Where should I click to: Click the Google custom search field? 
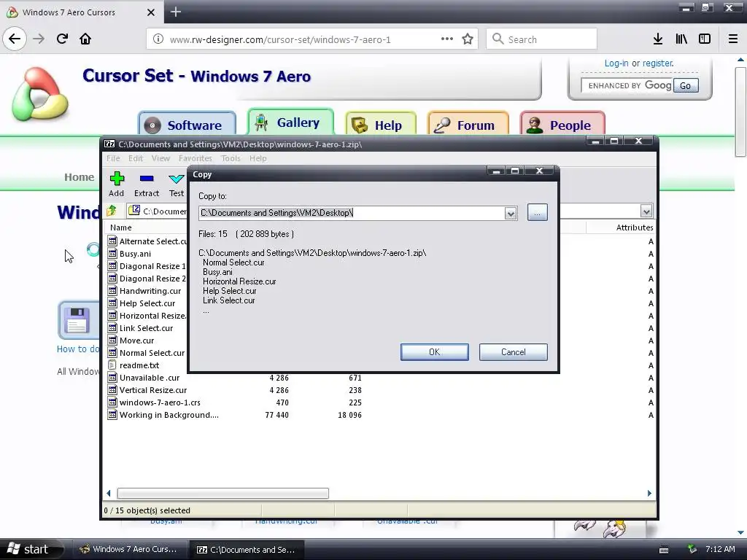click(627, 85)
